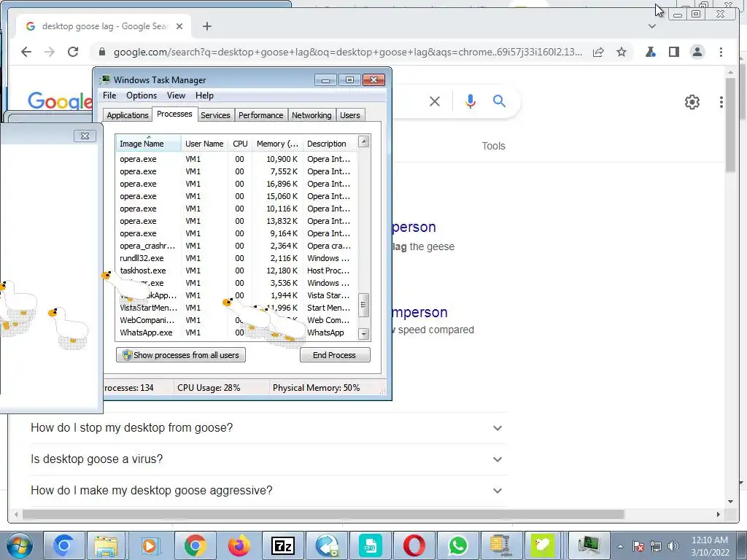Viewport: 747px width, 560px height.
Task: Switch to the Users tab
Action: (x=349, y=115)
